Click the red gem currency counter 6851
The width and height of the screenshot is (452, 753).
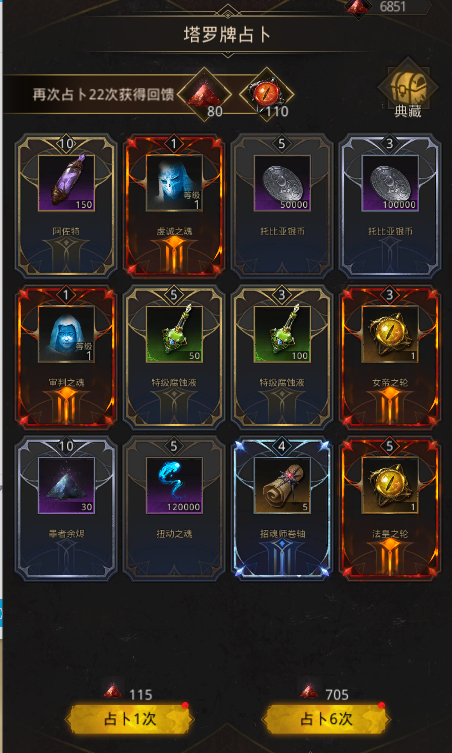click(388, 7)
